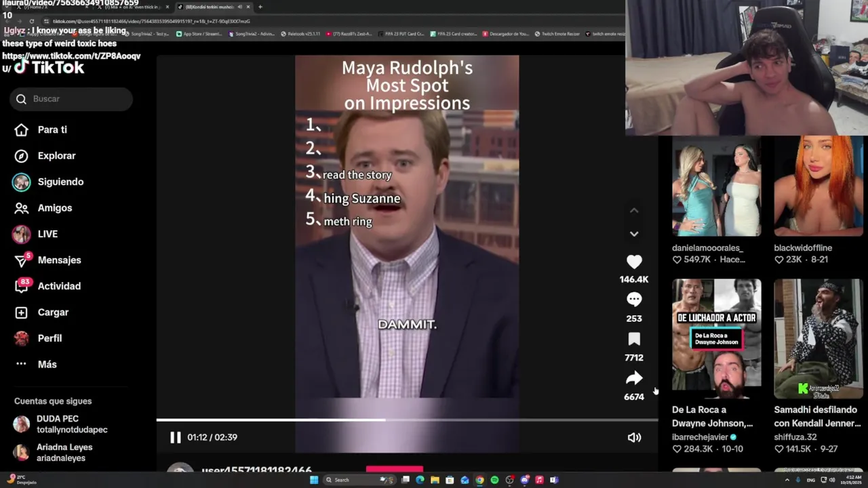Open Spotify from the taskbar
868x488 pixels.
point(494,480)
